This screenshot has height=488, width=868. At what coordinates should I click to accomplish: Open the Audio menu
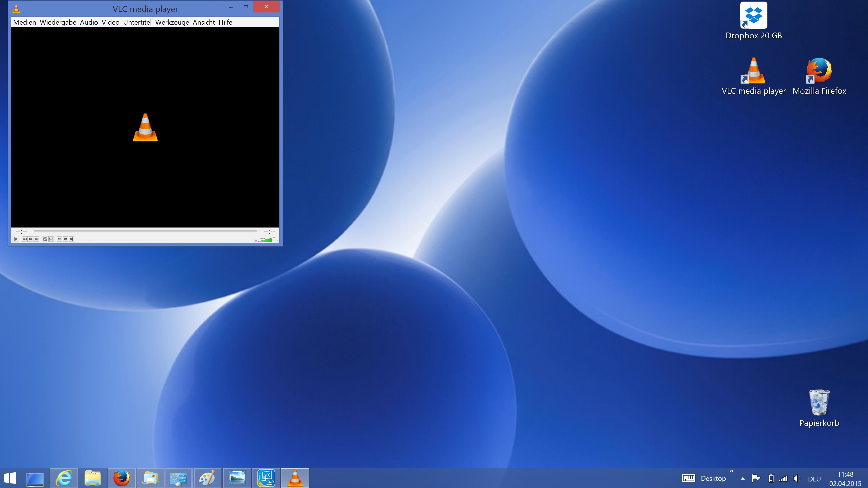89,22
